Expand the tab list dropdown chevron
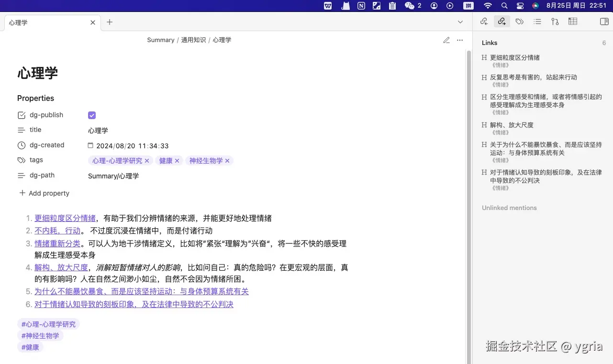The height and width of the screenshot is (364, 613). point(460,22)
